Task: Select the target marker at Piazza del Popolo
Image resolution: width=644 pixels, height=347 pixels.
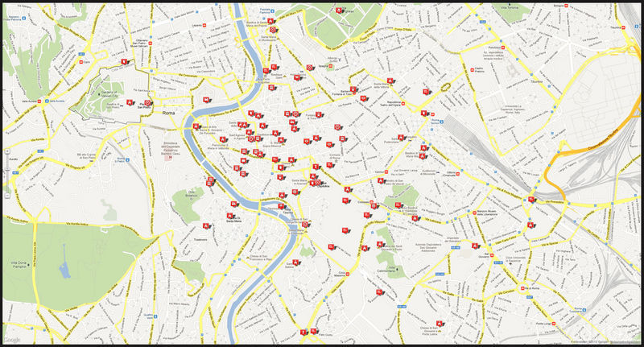Action: tap(272, 30)
